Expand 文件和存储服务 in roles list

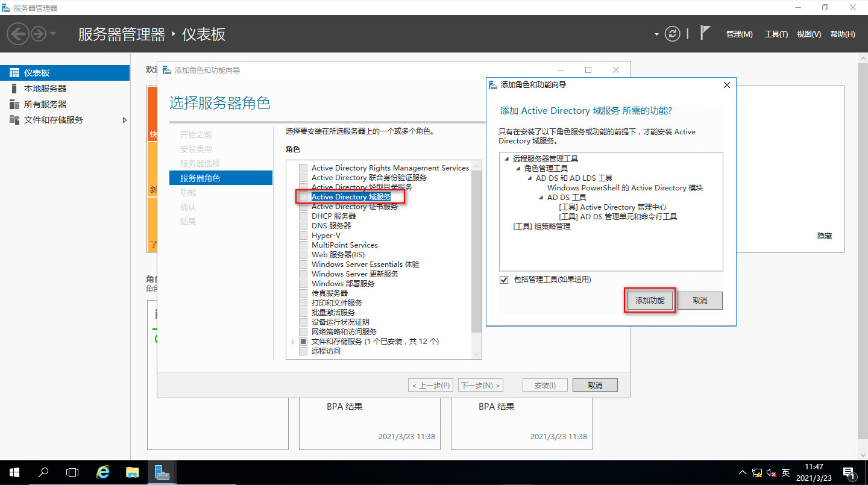(294, 342)
